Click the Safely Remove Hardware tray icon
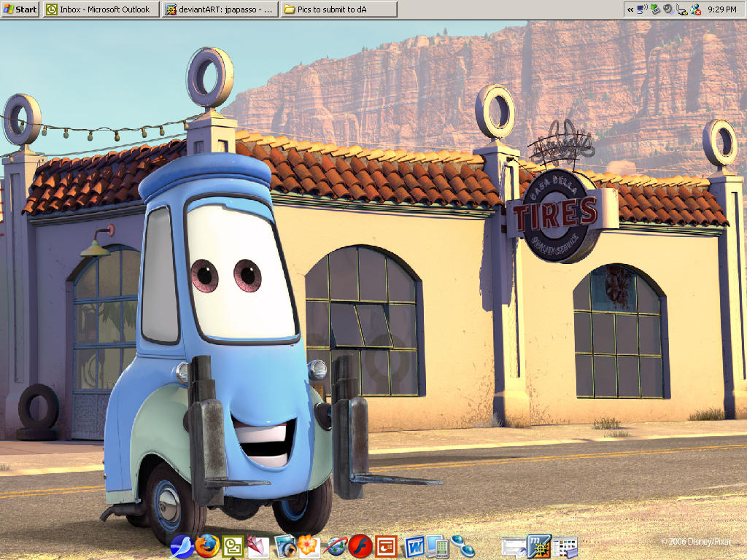 (x=656, y=9)
